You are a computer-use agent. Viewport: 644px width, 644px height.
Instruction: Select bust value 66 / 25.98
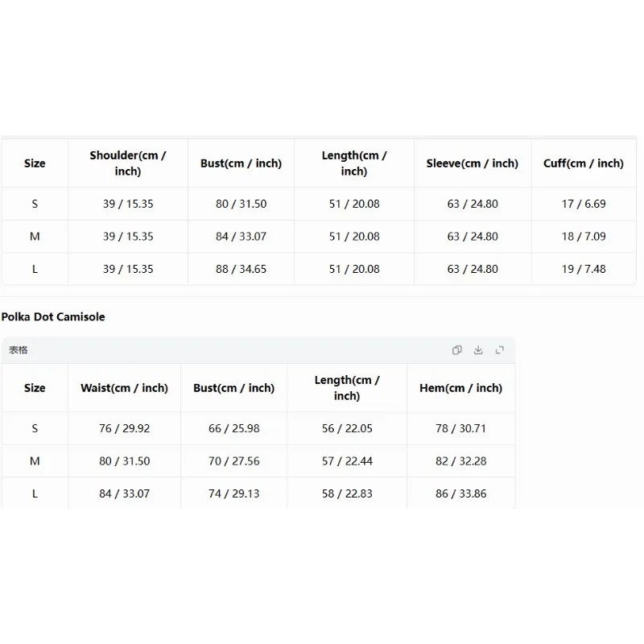pyautogui.click(x=234, y=428)
